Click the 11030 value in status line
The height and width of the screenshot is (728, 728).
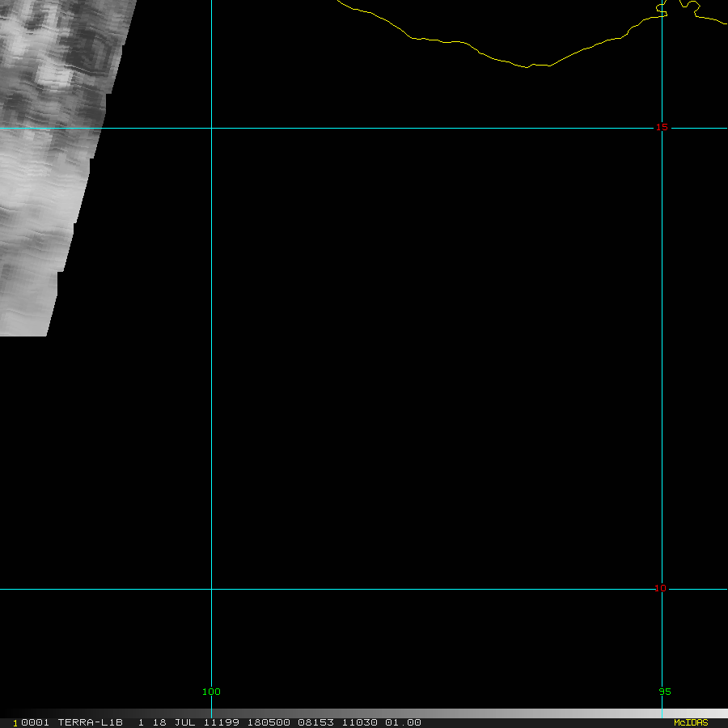[359, 722]
